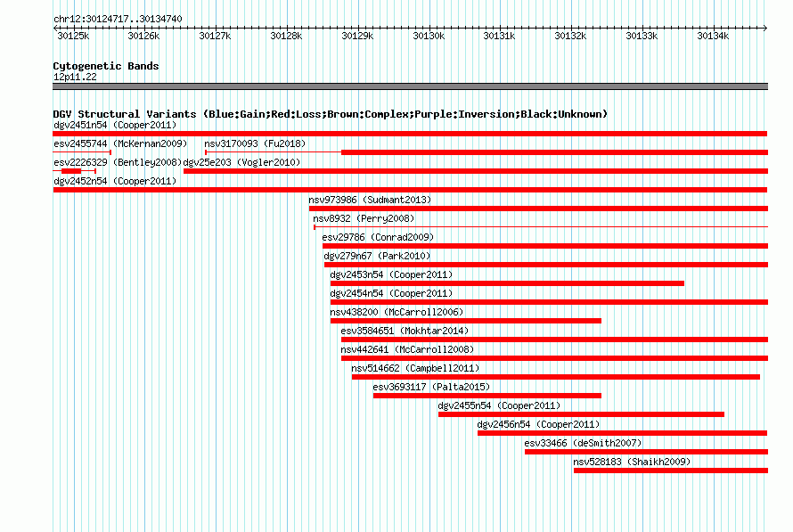Open the esv3584651 (Mokhtar2014) label
This screenshot has height=532, width=793.
coord(405,331)
